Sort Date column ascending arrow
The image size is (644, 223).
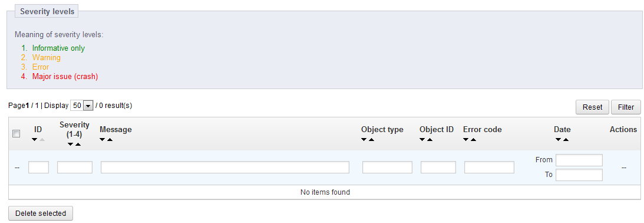coord(566,140)
